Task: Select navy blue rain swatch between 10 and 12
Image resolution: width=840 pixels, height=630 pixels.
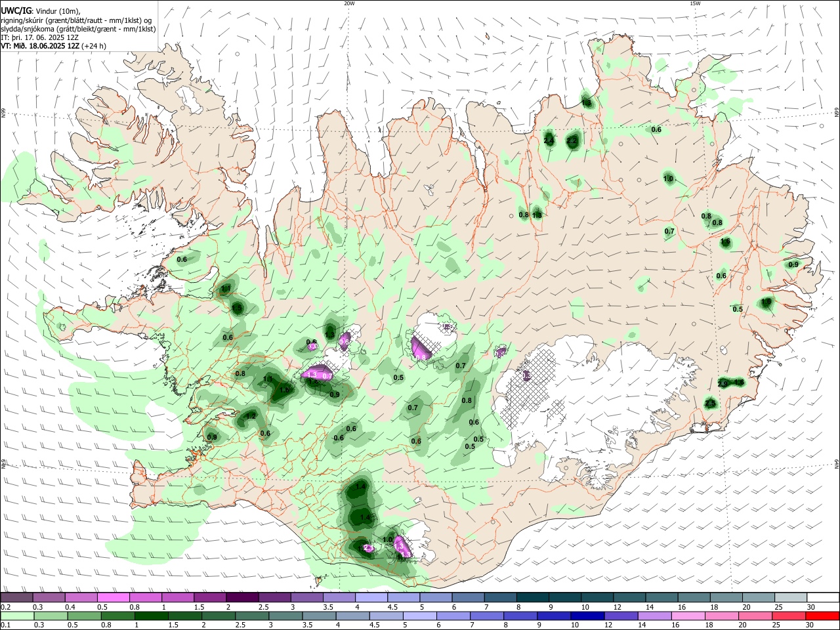Action: pos(587,616)
